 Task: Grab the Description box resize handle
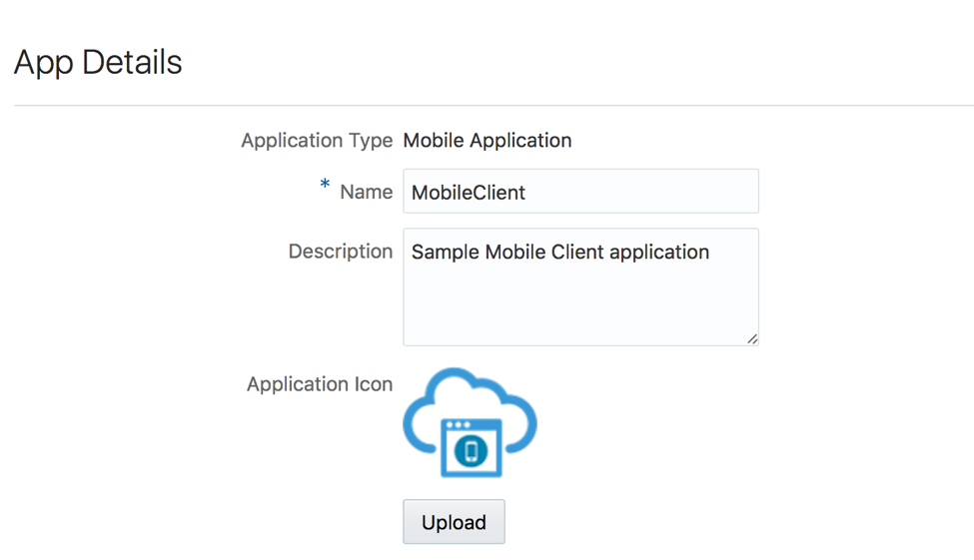point(751,338)
